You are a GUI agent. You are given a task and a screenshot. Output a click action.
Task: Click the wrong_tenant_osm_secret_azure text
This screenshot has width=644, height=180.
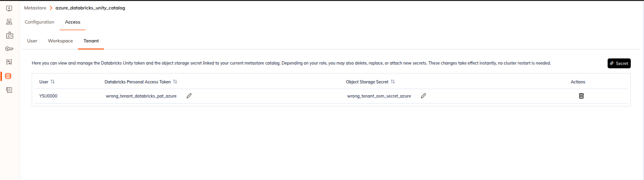click(379, 96)
